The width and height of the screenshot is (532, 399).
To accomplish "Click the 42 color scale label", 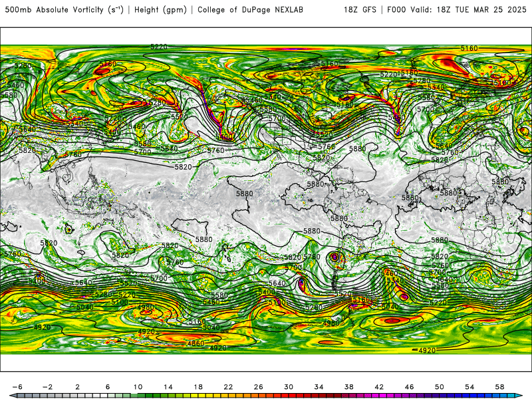I will click(x=379, y=387).
